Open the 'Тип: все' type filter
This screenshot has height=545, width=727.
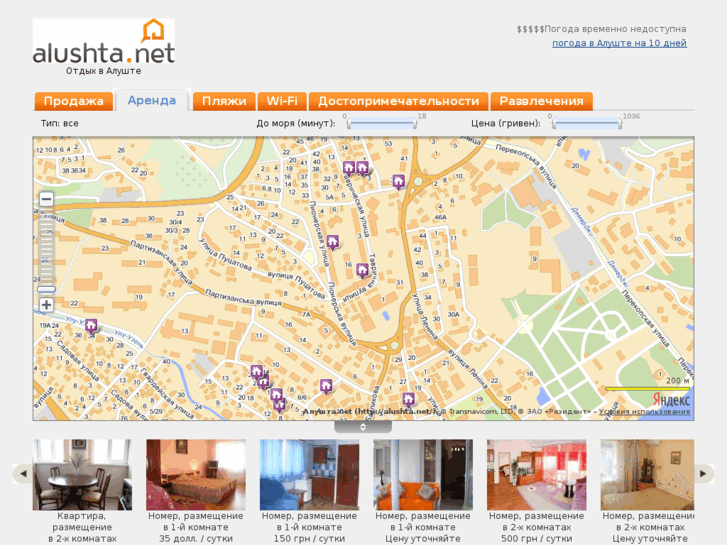[60, 123]
